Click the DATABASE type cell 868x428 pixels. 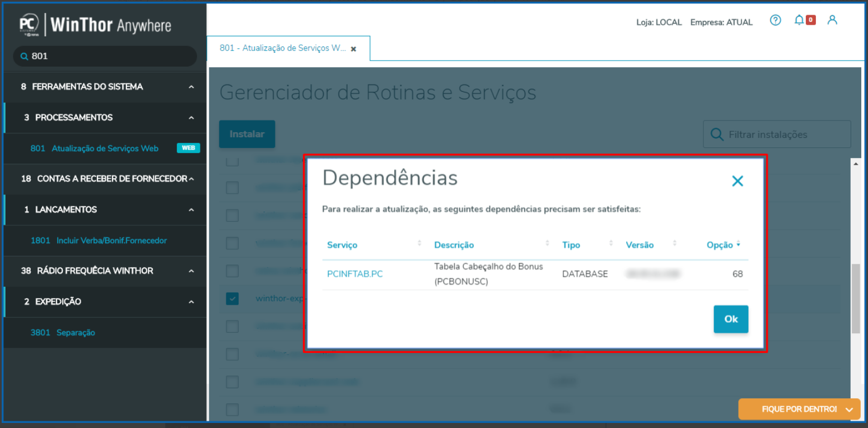coord(585,274)
